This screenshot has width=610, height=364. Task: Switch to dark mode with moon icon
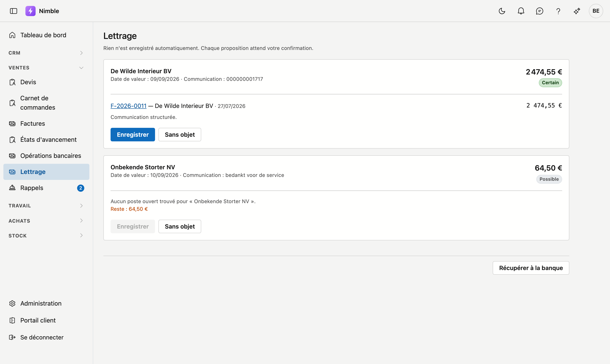pos(502,11)
